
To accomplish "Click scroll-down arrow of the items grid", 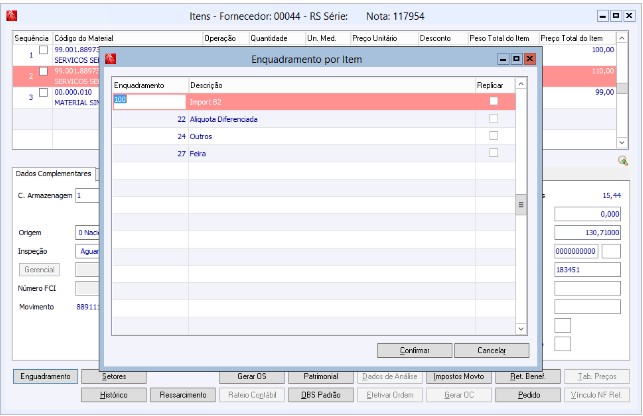I will pos(622,142).
